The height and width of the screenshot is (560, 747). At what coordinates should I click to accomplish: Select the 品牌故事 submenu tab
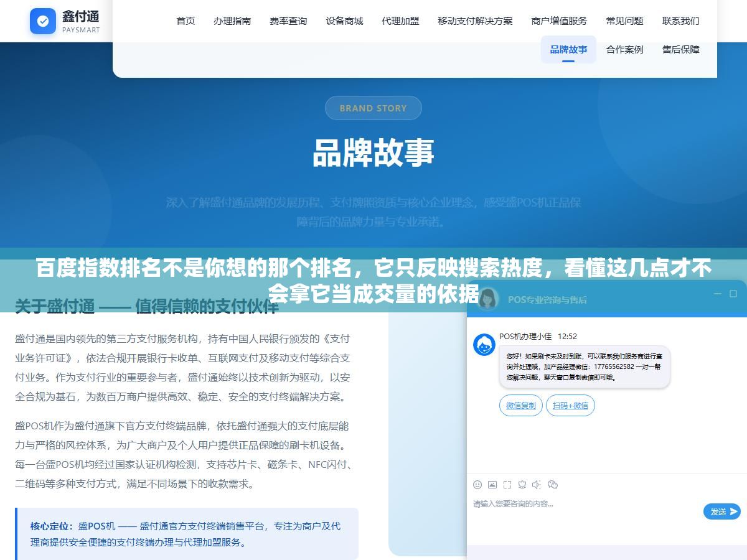tap(568, 49)
